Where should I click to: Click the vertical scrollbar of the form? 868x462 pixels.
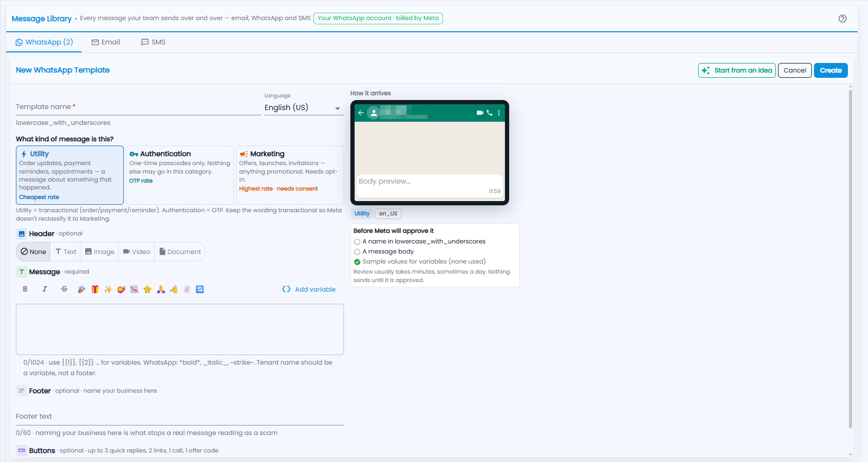(851, 259)
